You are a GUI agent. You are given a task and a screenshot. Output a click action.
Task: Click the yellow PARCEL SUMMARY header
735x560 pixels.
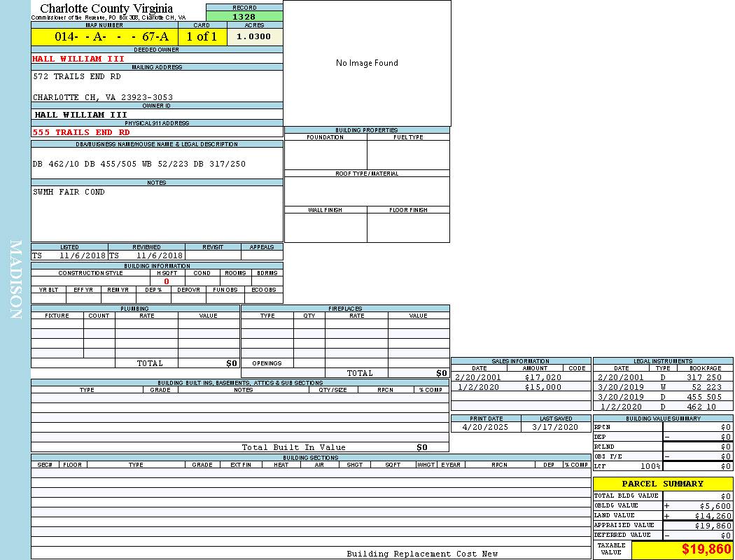(662, 484)
